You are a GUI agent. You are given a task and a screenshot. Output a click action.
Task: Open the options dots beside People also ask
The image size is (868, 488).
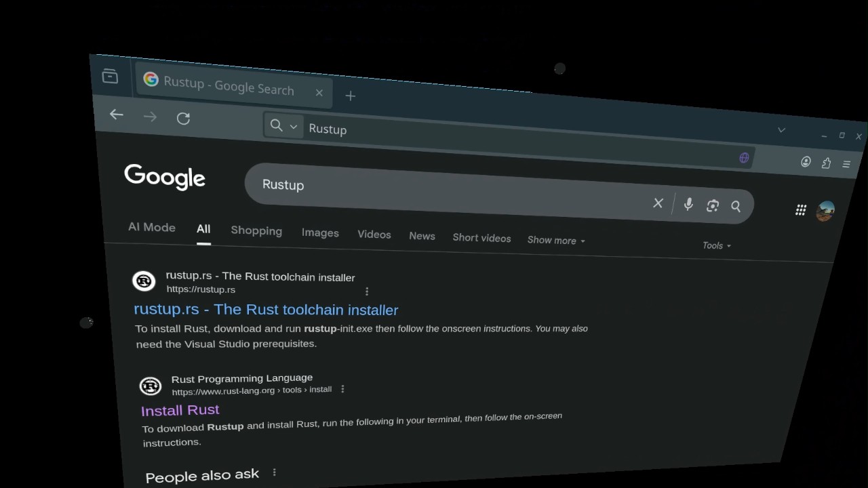pyautogui.click(x=274, y=472)
